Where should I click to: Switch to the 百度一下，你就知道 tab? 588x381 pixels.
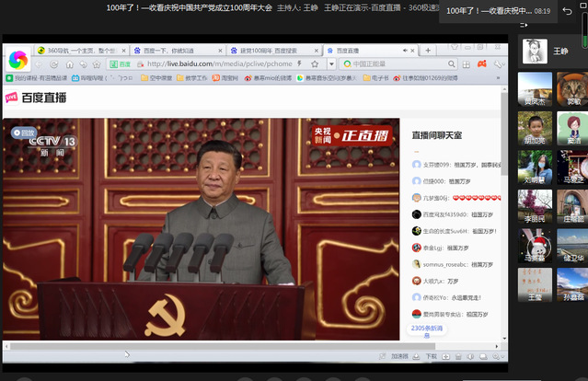point(178,51)
